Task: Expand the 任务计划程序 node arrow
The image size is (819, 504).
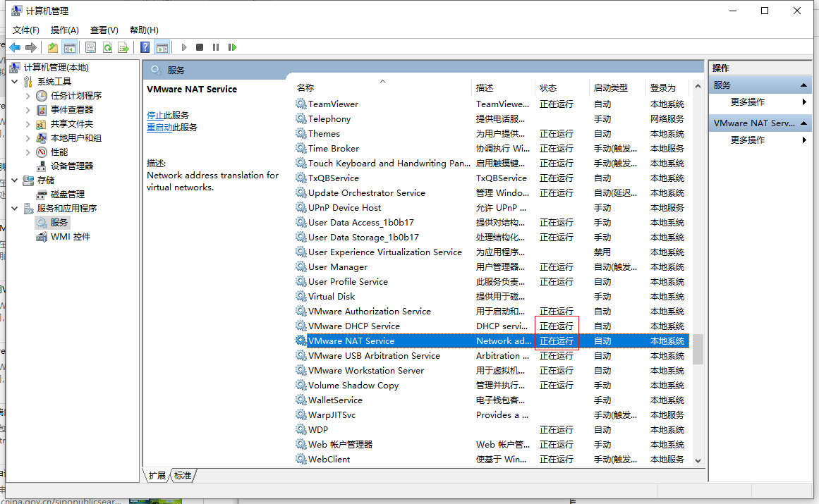Action: tap(28, 95)
